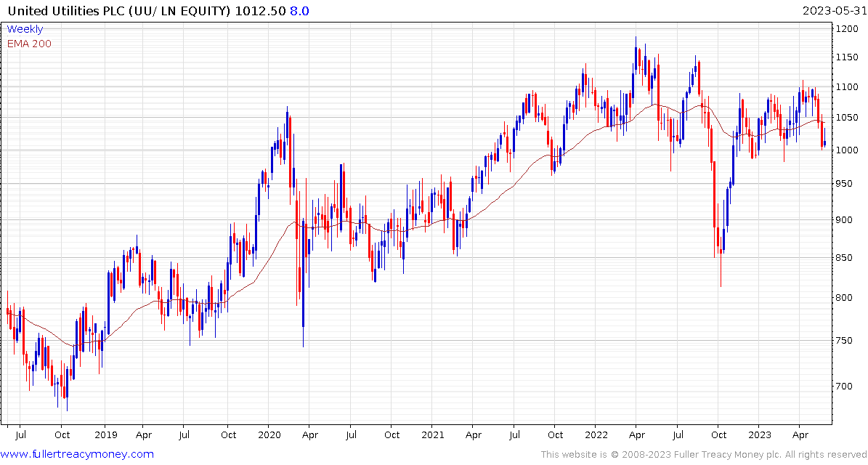Click the 900 price axis label

tap(845, 219)
